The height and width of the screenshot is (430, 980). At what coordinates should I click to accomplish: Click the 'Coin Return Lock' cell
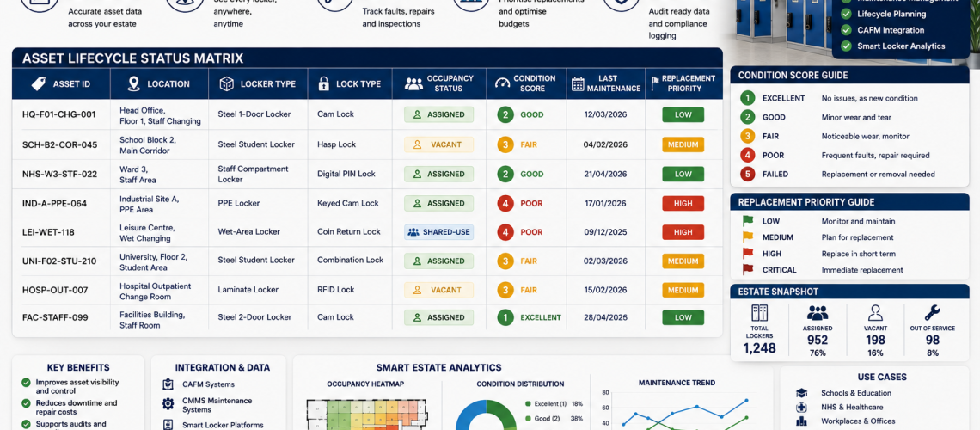pos(349,232)
